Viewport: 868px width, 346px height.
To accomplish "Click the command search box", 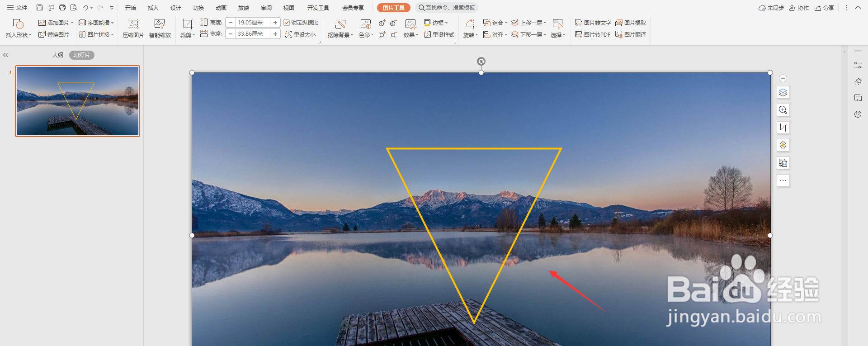I will 447,8.
